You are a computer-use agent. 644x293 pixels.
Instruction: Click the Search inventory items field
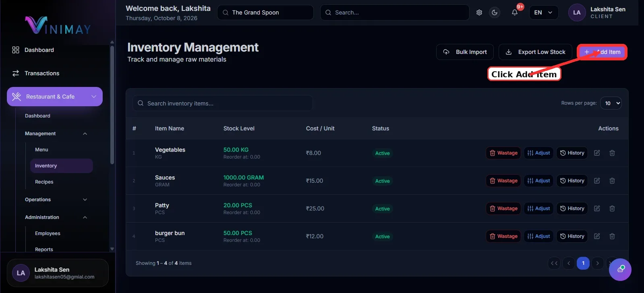coord(223,103)
